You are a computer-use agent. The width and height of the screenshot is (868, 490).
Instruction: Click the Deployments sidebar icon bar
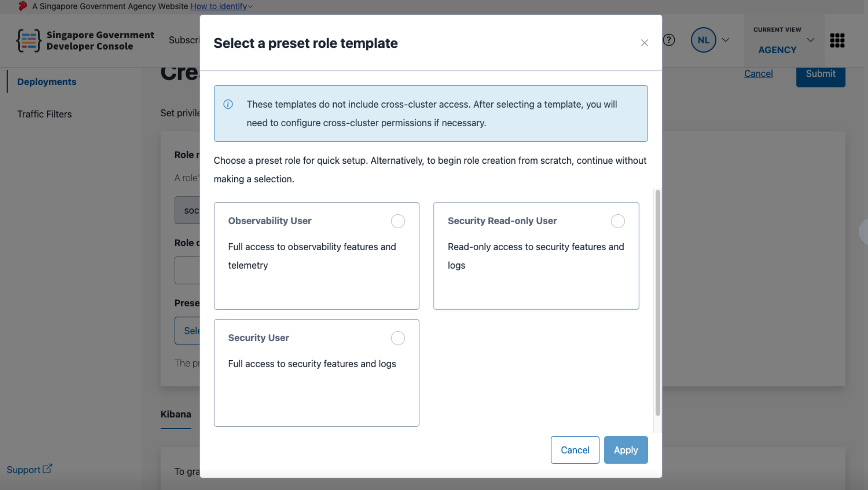[x=7, y=82]
